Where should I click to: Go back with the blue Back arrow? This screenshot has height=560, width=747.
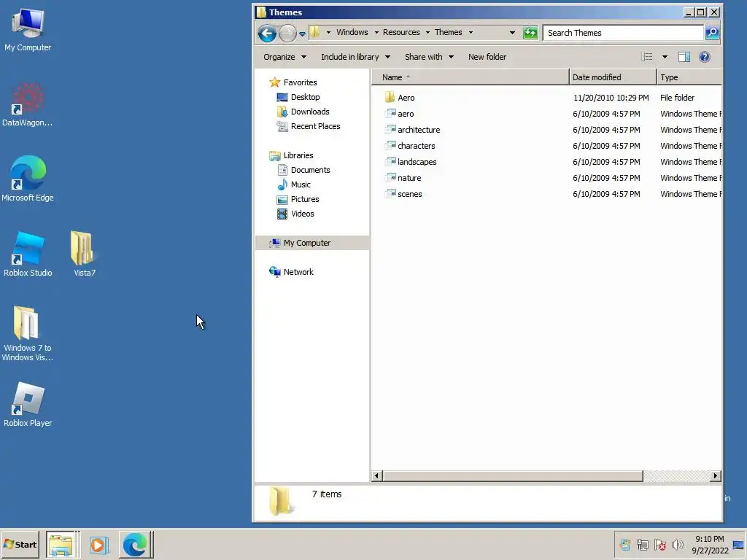coord(267,33)
